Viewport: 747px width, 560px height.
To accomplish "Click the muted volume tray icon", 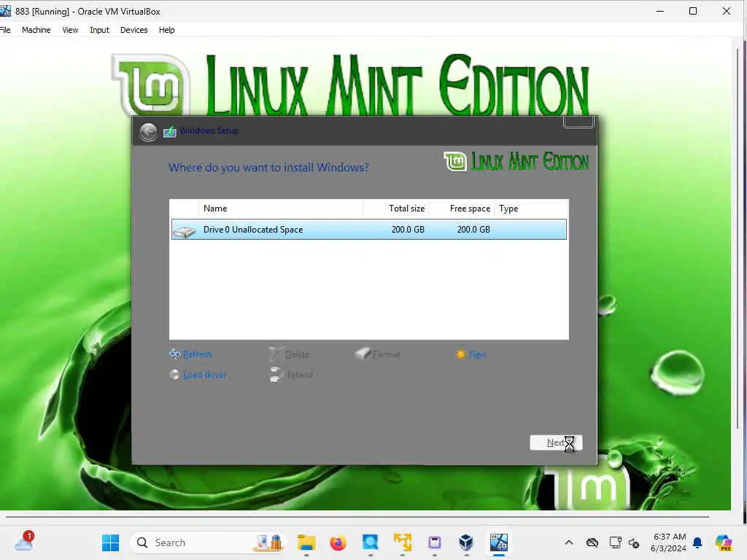I will click(634, 542).
